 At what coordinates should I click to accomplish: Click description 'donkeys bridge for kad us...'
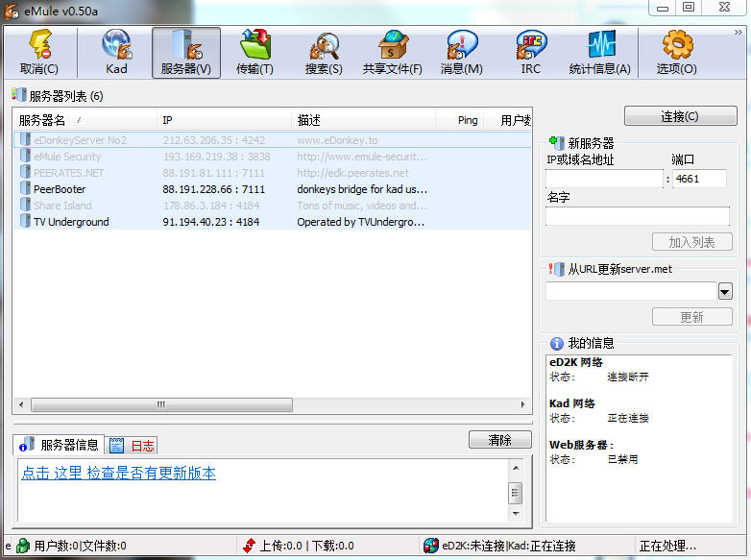click(362, 189)
